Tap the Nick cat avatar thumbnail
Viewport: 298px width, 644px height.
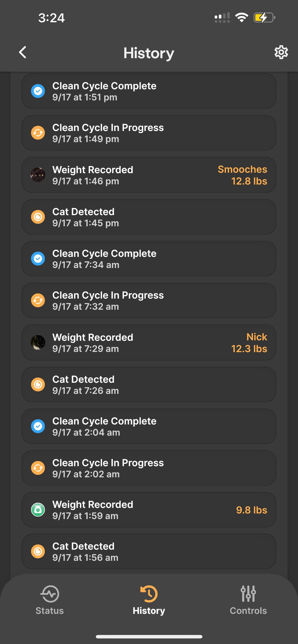(x=38, y=342)
